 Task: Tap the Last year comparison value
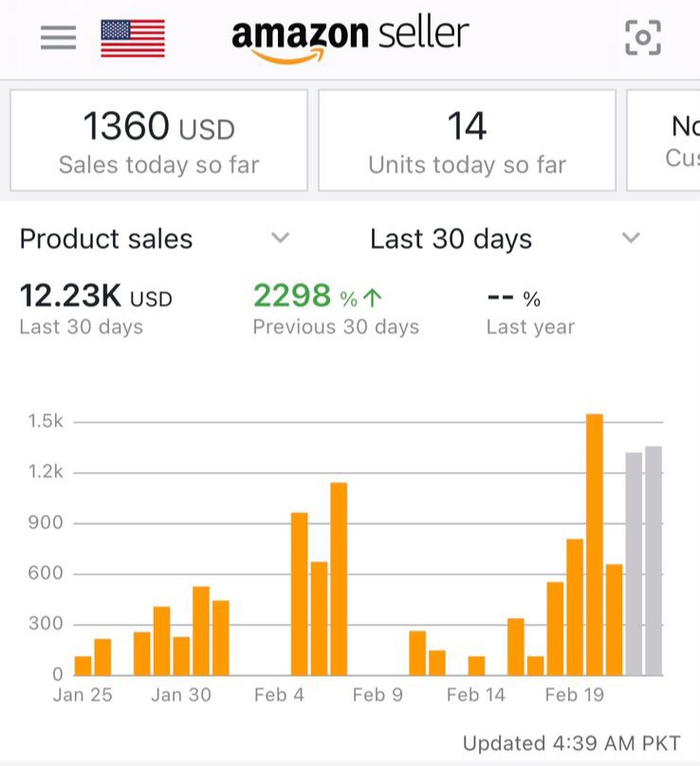(513, 299)
